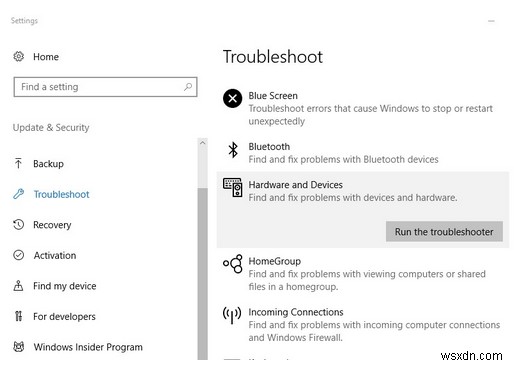
Task: Select Troubleshoot in the sidebar
Action: pos(61,194)
